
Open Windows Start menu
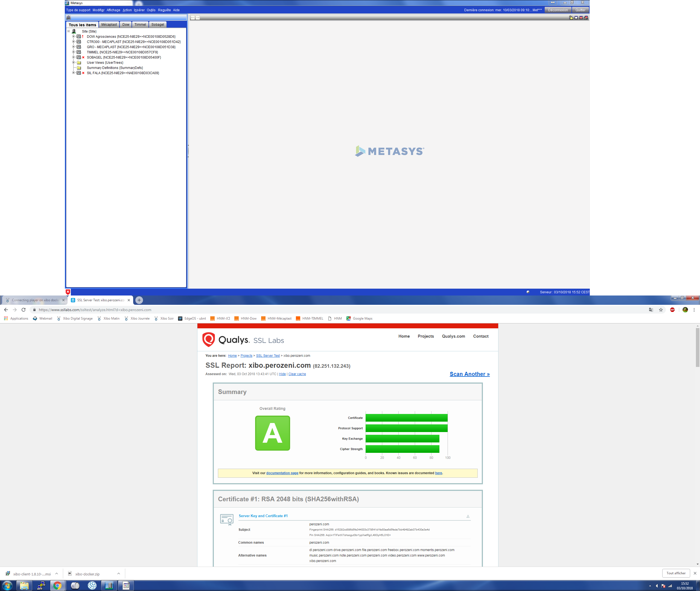point(7,585)
